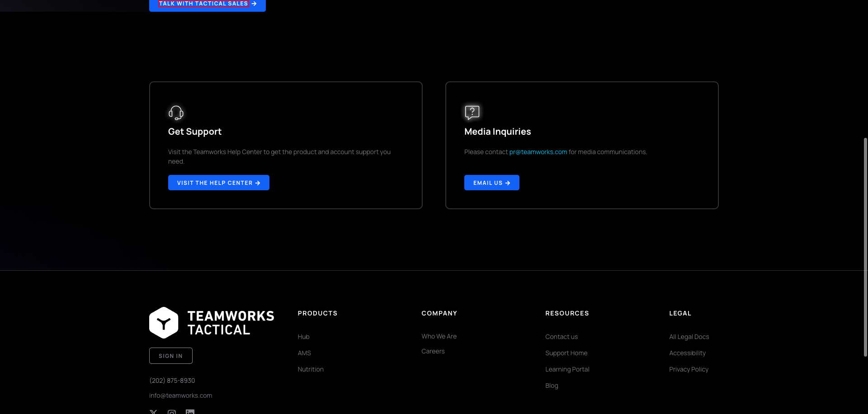This screenshot has height=414, width=868.
Task: Click the Teamworks Tactical hexagon logo
Action: point(164,323)
